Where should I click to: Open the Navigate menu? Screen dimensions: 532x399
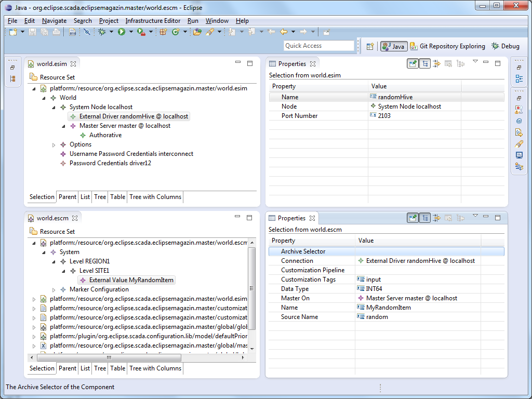point(54,21)
